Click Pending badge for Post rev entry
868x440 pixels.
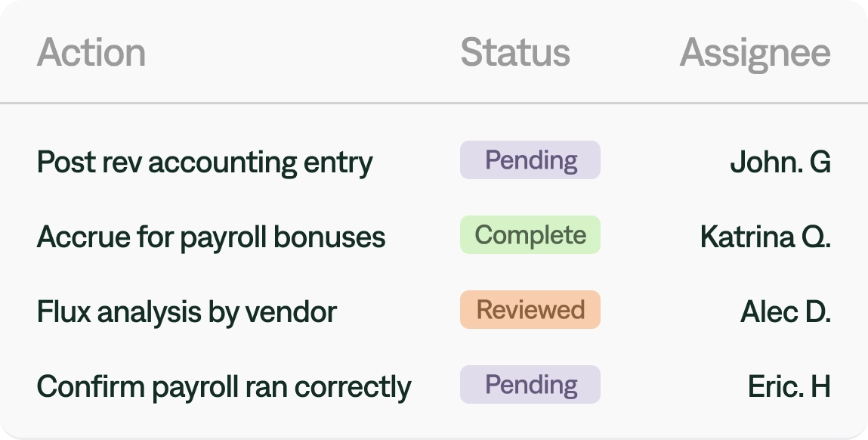pos(530,160)
